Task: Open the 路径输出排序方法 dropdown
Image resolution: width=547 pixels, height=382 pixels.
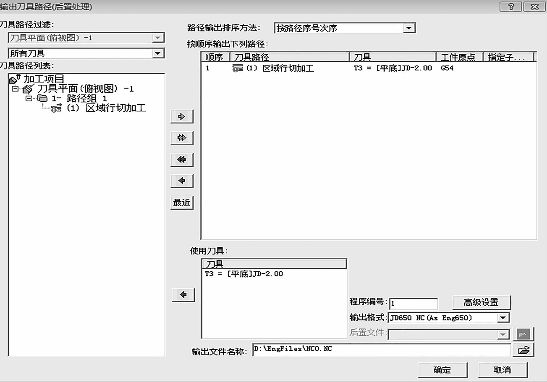Action: [409, 28]
